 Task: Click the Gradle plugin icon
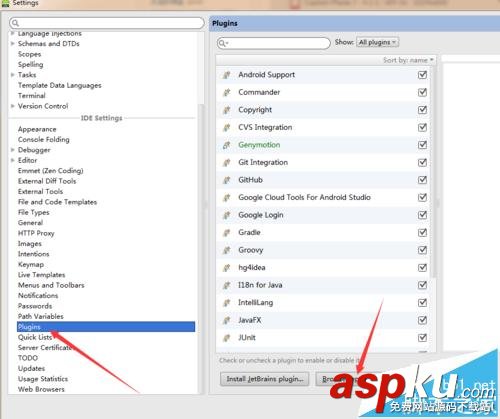(x=227, y=233)
